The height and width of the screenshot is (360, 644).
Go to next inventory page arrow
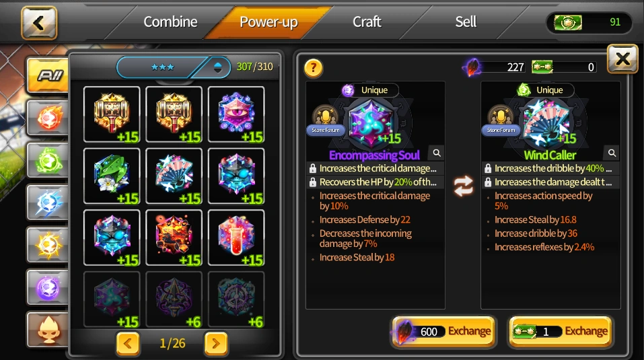pos(216,343)
